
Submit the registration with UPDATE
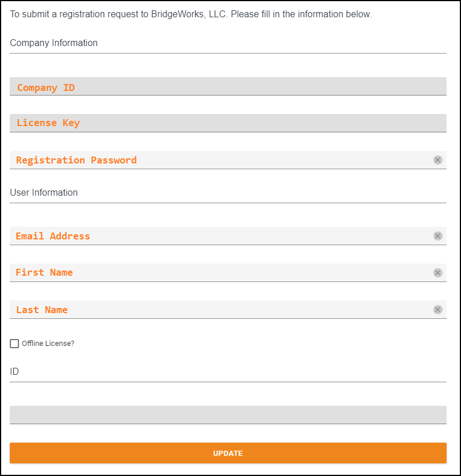[x=228, y=453]
